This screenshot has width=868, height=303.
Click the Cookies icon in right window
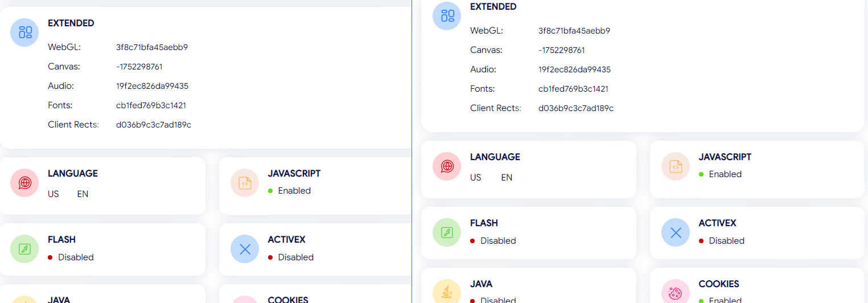point(676,292)
